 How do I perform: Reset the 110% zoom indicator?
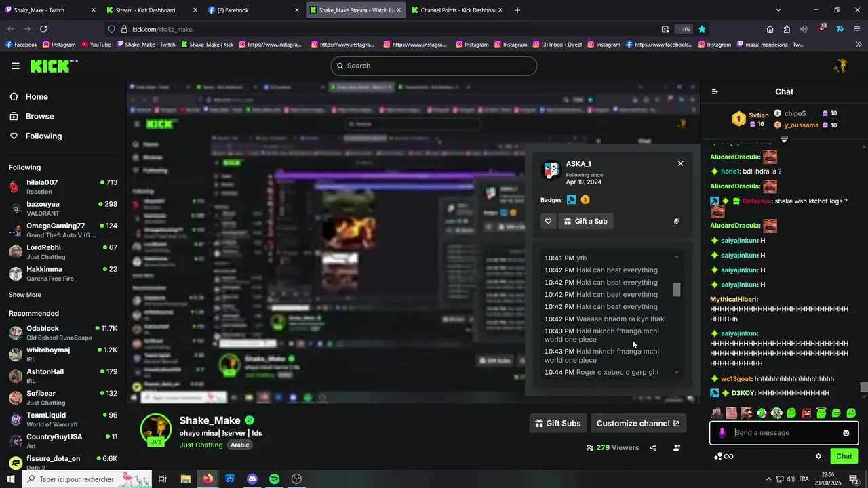(x=684, y=29)
